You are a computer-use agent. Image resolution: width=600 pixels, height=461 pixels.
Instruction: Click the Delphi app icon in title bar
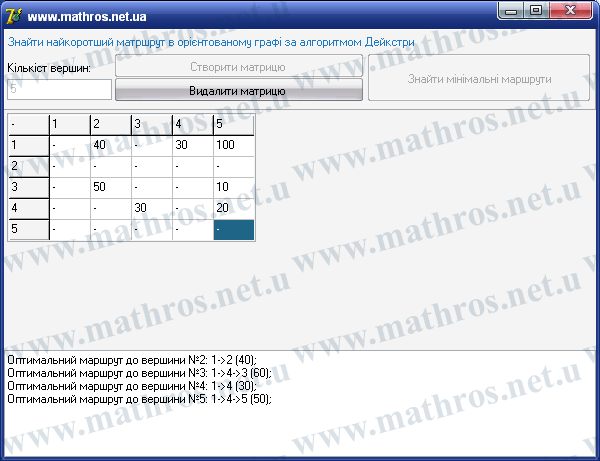[14, 16]
